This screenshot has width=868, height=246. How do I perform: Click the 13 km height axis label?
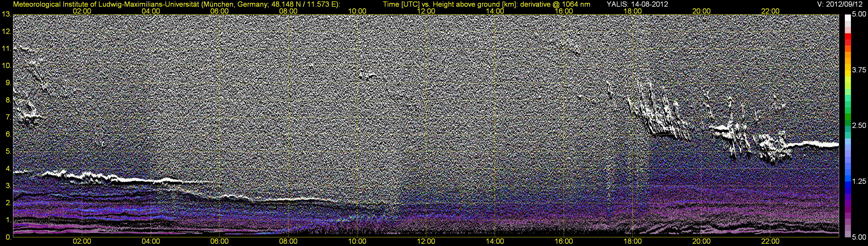click(x=6, y=14)
